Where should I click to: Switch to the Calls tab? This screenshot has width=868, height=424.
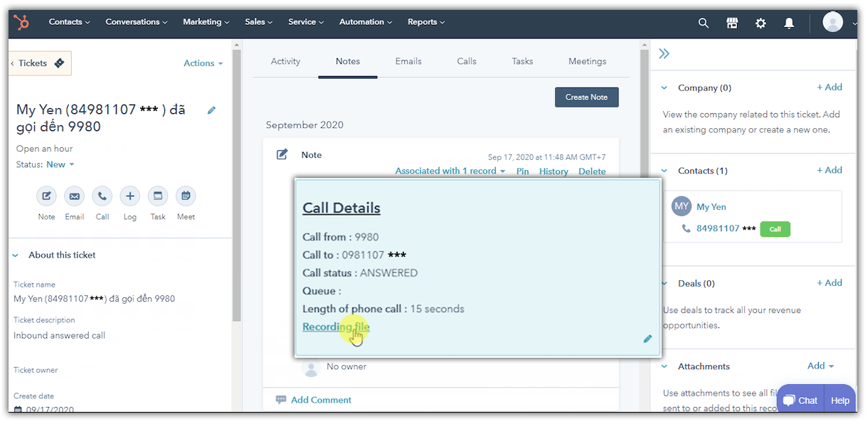click(x=467, y=61)
